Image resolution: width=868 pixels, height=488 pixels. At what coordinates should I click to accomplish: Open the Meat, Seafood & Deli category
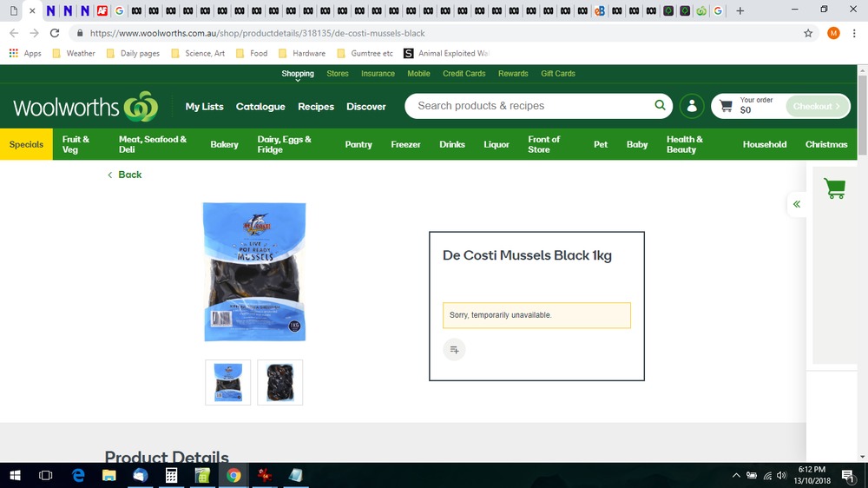click(153, 144)
